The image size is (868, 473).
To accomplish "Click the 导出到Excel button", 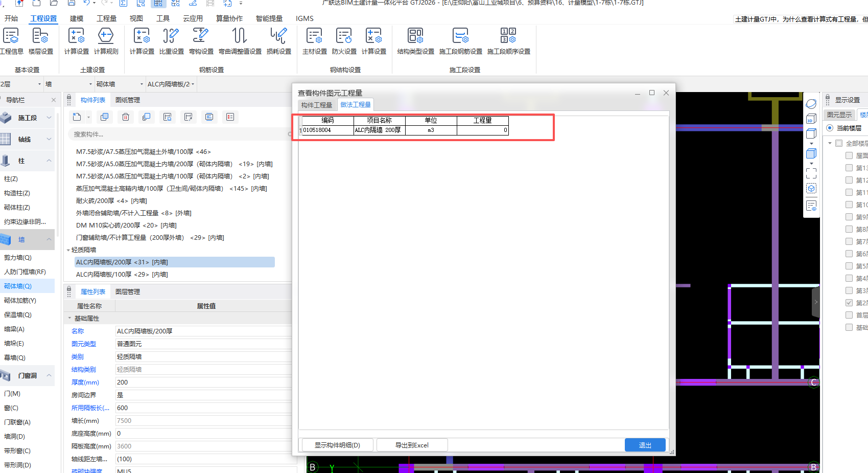I will pos(412,445).
